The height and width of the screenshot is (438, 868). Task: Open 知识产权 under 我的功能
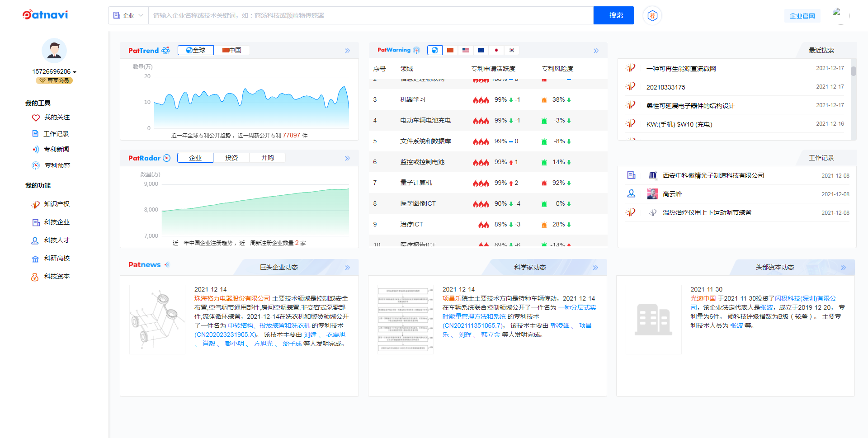click(57, 204)
